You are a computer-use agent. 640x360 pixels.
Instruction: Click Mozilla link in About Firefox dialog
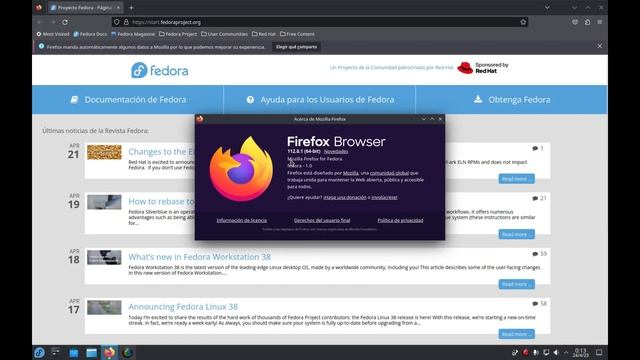351,173
